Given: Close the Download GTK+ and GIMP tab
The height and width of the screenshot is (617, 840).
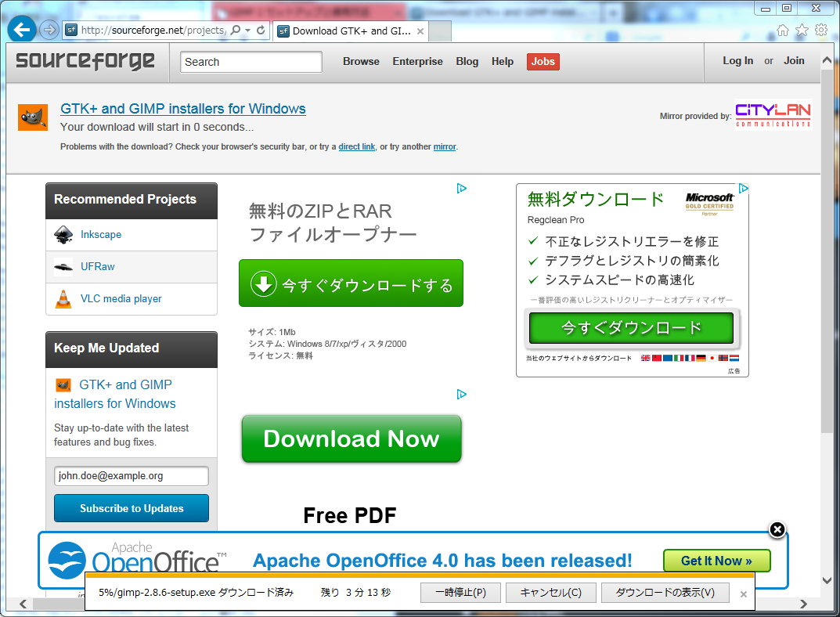Looking at the screenshot, I should tap(420, 31).
